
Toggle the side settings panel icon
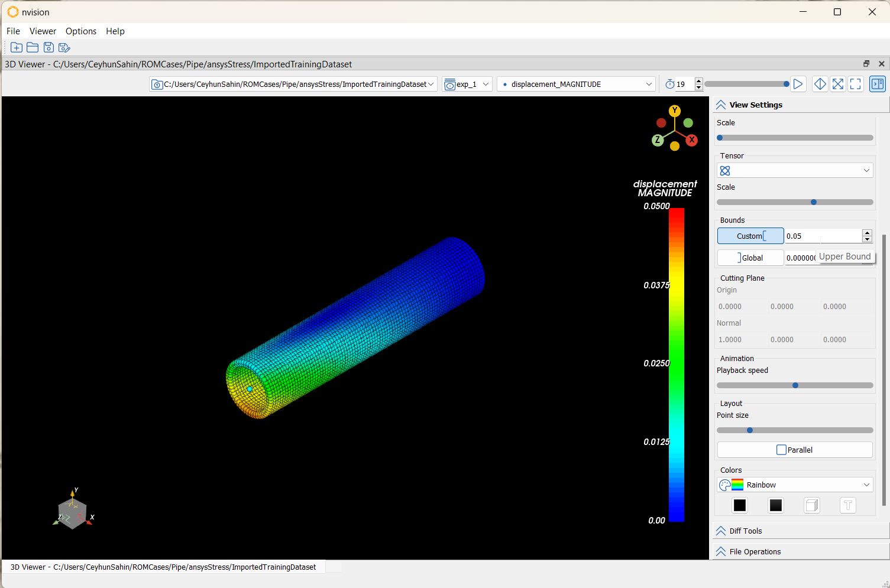878,85
